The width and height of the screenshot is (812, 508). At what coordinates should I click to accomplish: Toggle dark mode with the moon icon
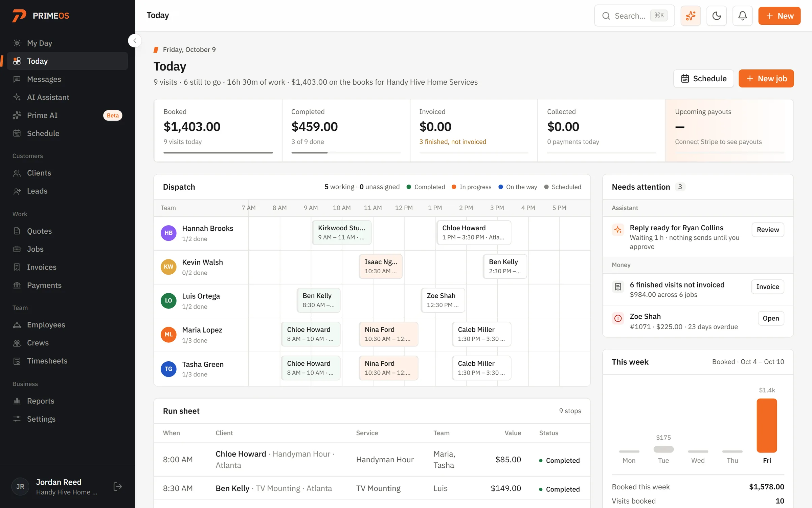717,16
